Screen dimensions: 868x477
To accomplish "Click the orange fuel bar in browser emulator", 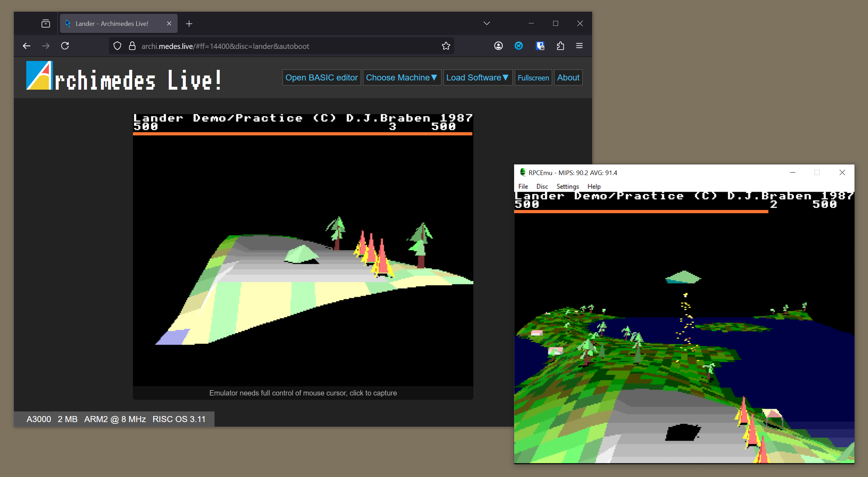I will click(x=303, y=134).
